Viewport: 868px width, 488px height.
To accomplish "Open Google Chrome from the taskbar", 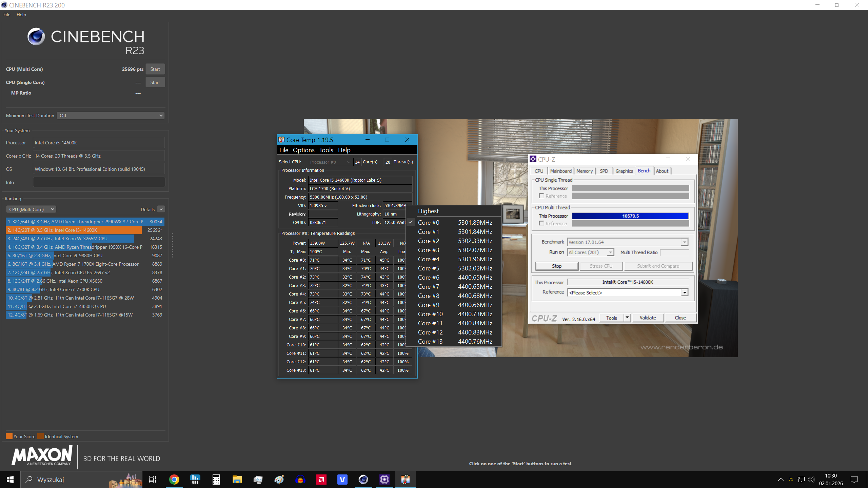I will click(x=174, y=480).
